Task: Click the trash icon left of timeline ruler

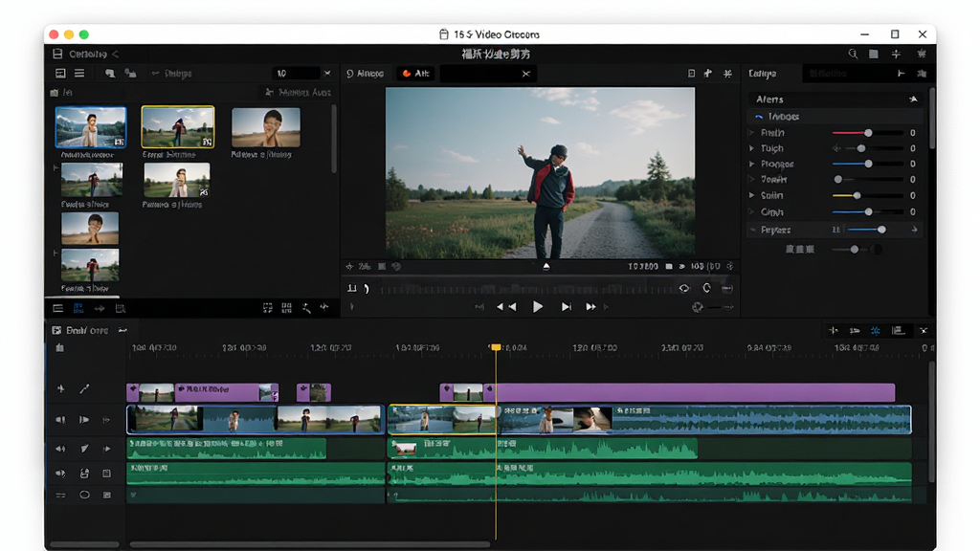Action: coord(60,347)
